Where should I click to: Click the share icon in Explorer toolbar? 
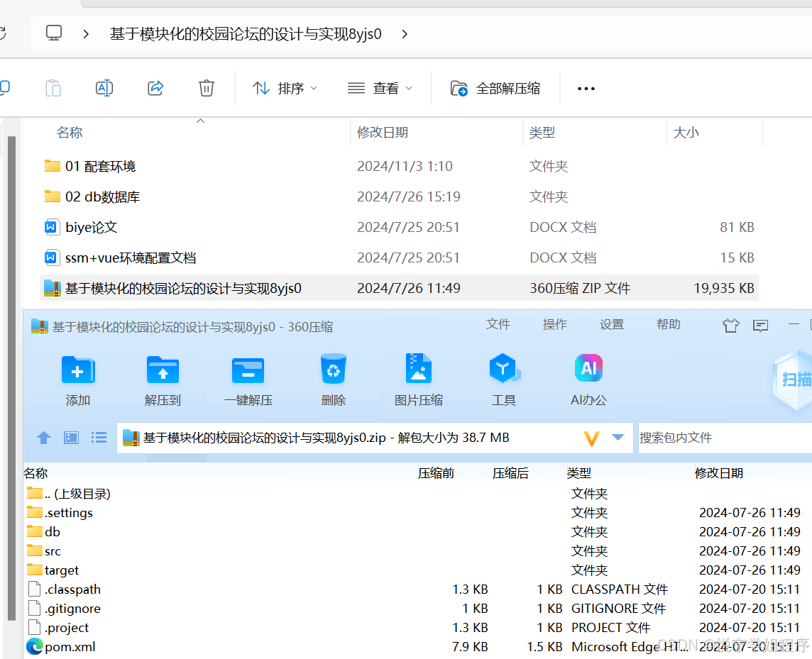point(155,88)
